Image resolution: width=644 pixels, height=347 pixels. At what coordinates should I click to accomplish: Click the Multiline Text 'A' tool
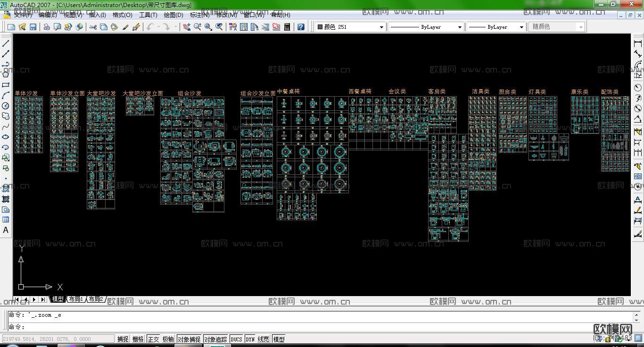point(6,230)
